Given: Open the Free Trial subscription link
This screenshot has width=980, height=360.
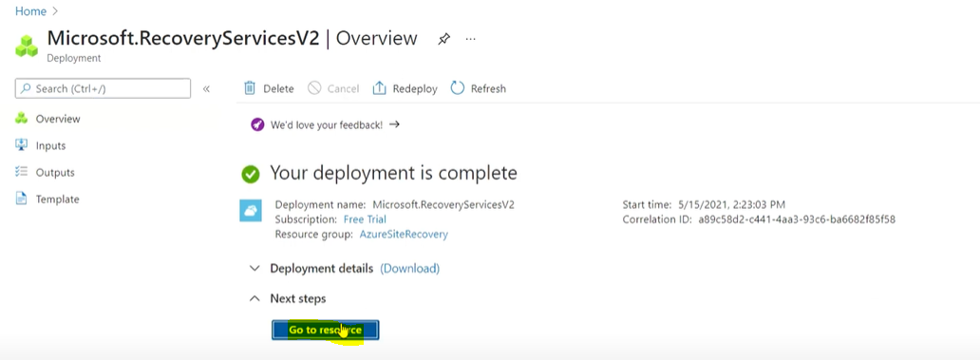Looking at the screenshot, I should [x=365, y=219].
